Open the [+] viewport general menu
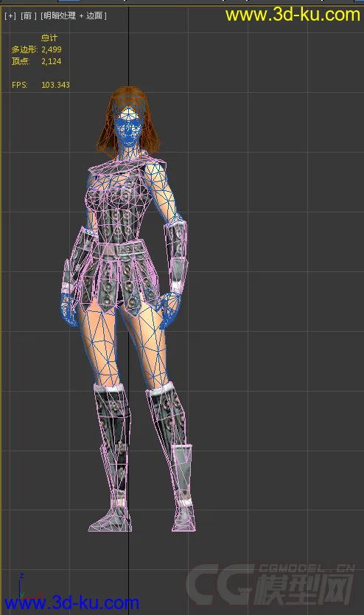The height and width of the screenshot is (615, 364). click(10, 15)
